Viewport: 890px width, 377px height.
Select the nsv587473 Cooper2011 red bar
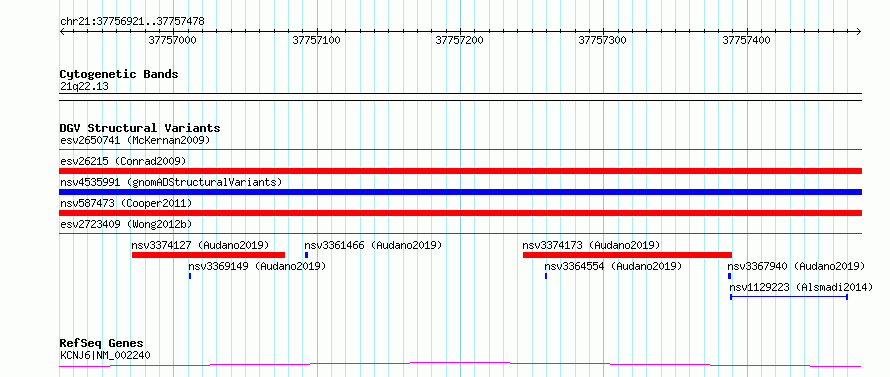click(x=460, y=213)
